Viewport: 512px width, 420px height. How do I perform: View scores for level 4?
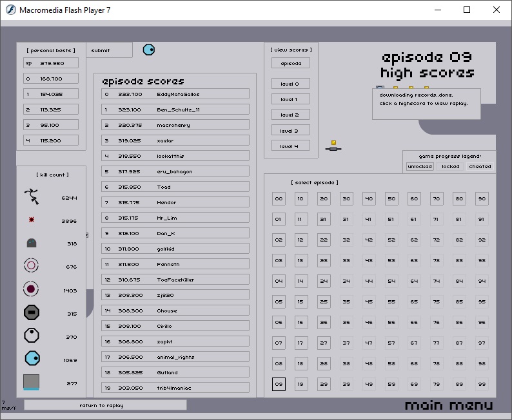tap(290, 146)
